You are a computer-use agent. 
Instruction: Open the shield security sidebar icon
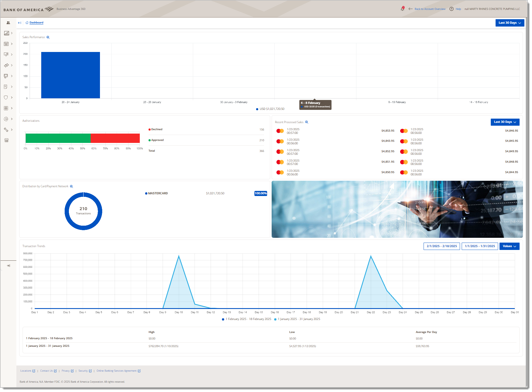coord(6,97)
